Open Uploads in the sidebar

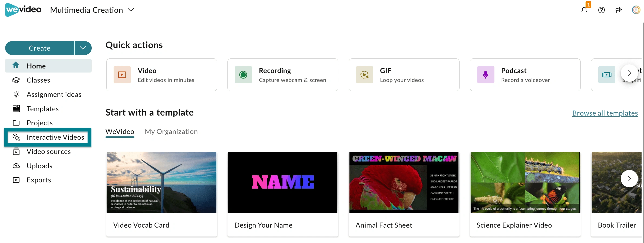pos(48,166)
